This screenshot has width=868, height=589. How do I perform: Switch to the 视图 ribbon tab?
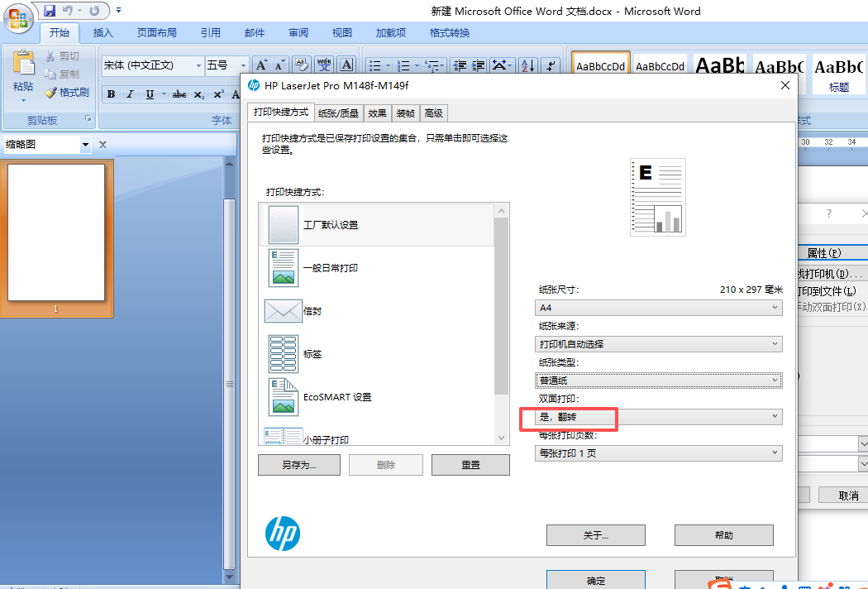[x=341, y=33]
